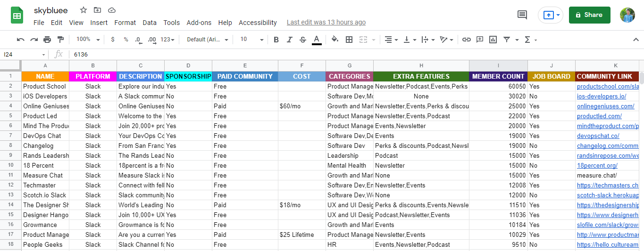644x251 pixels.
Task: Click the Share button
Action: point(590,15)
